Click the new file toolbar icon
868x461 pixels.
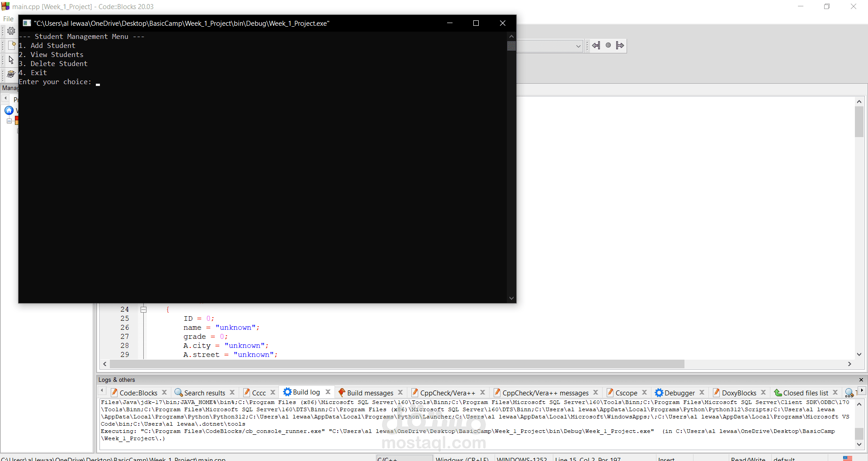pyautogui.click(x=12, y=45)
